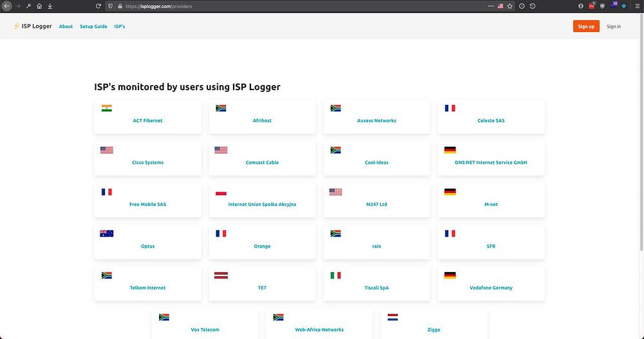Go back with the browser back arrow

click(6, 6)
